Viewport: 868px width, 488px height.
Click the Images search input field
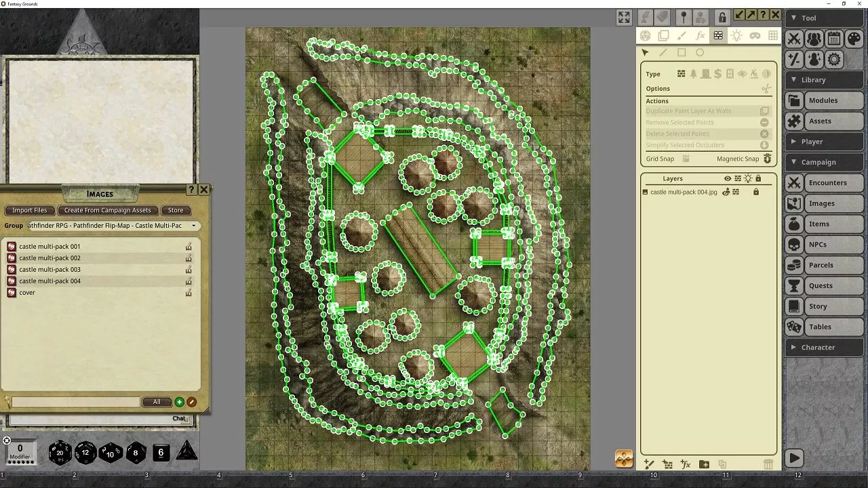(x=75, y=402)
